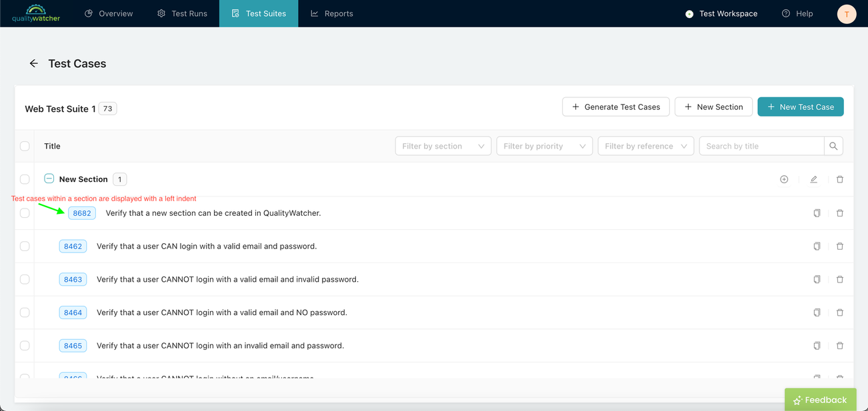This screenshot has height=411, width=868.
Task: Open the user avatar T menu
Action: click(847, 13)
